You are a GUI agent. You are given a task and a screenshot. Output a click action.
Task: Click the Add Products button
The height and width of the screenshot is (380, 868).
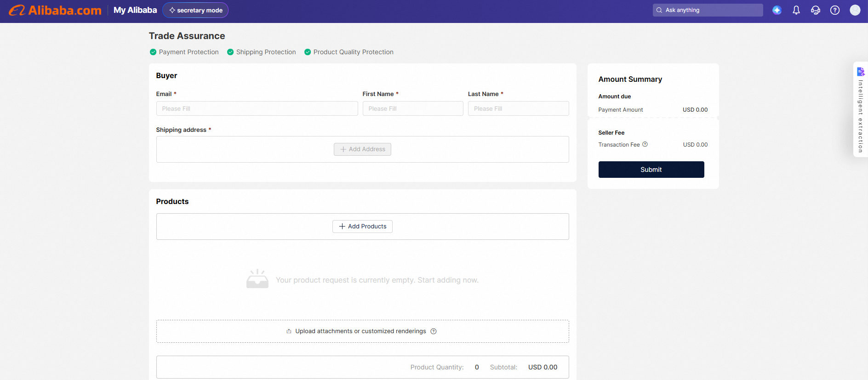tap(362, 227)
